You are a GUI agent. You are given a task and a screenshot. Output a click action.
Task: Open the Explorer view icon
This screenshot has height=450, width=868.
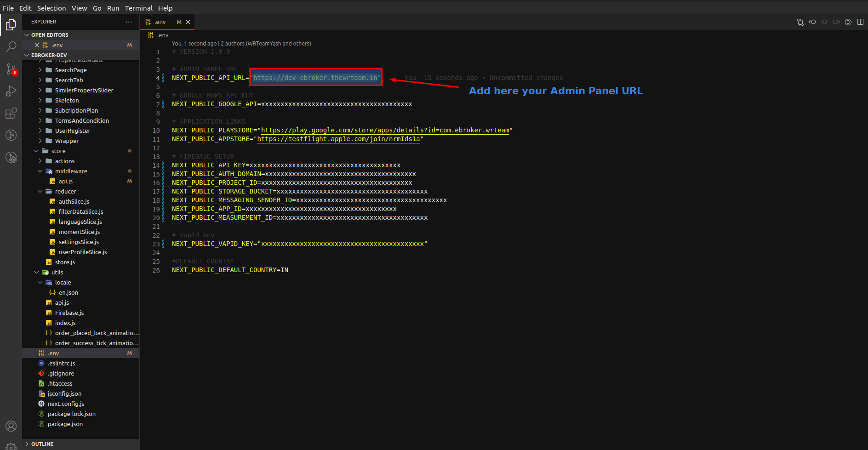tap(11, 25)
